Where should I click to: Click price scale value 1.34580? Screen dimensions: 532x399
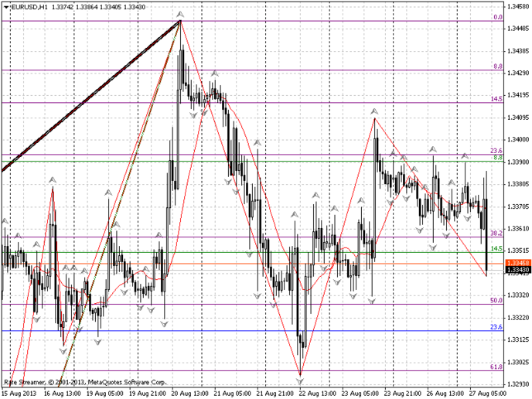518,6
